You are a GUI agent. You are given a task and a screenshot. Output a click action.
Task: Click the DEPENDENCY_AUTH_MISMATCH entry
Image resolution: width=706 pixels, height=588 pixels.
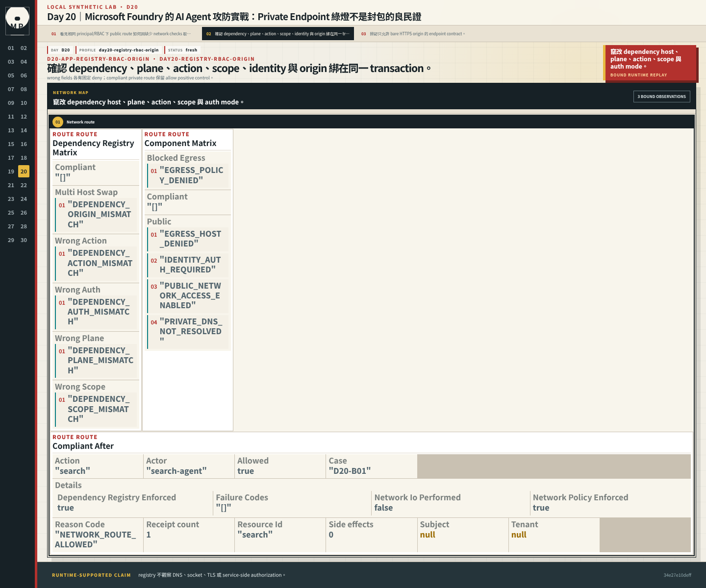click(x=97, y=312)
